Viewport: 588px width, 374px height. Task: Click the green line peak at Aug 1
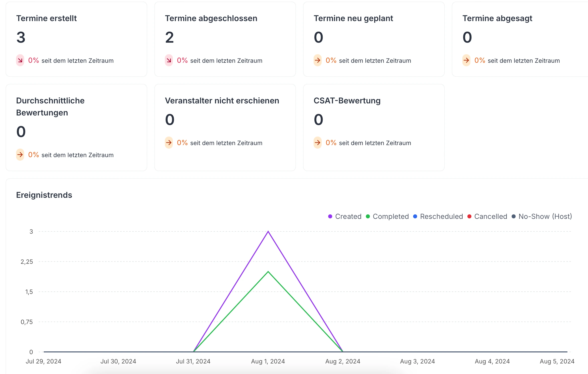coord(268,272)
